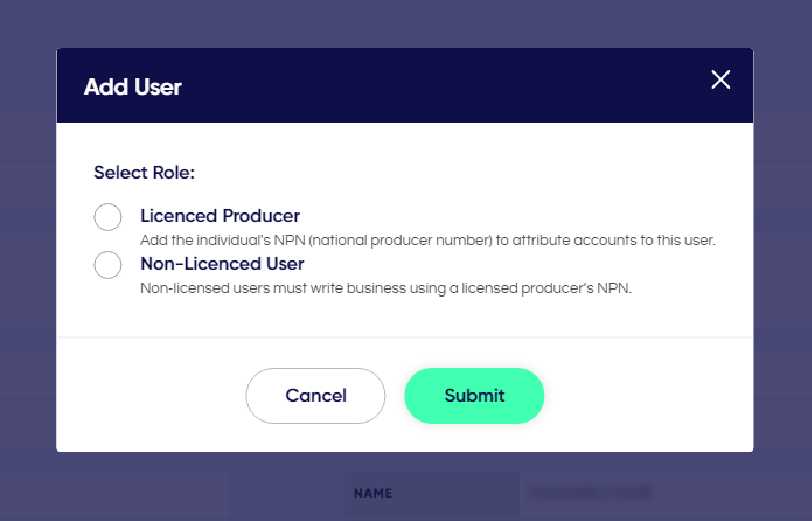Image resolution: width=812 pixels, height=521 pixels.
Task: Click the NAME column header behind the dialog
Action: [373, 493]
